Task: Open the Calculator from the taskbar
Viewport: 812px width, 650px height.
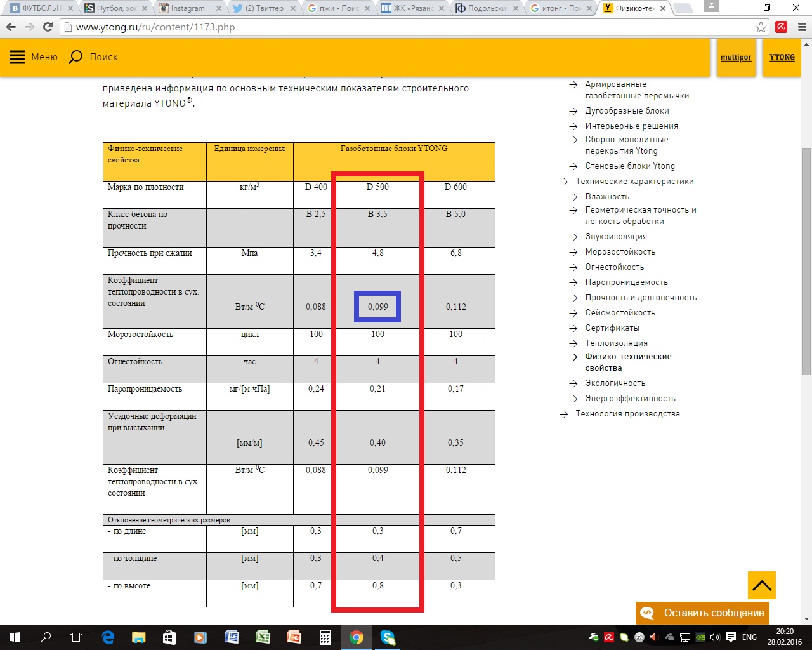Action: (325, 637)
